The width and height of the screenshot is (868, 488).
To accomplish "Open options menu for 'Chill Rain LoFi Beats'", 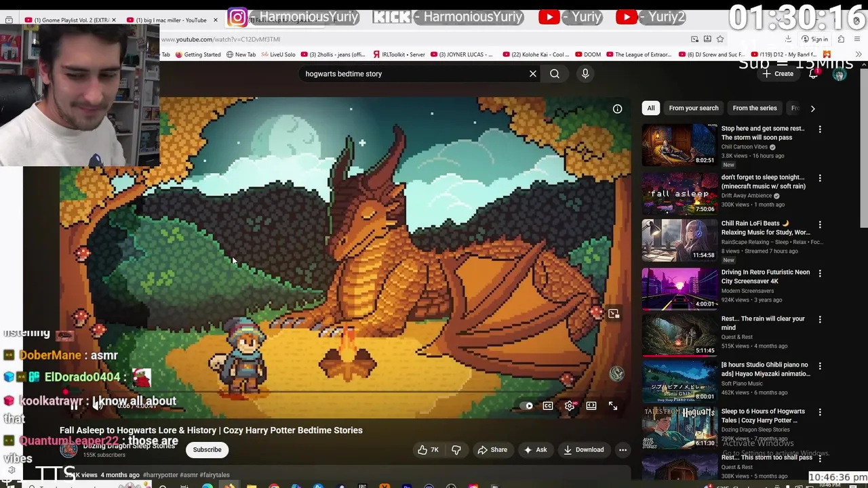I will click(820, 224).
